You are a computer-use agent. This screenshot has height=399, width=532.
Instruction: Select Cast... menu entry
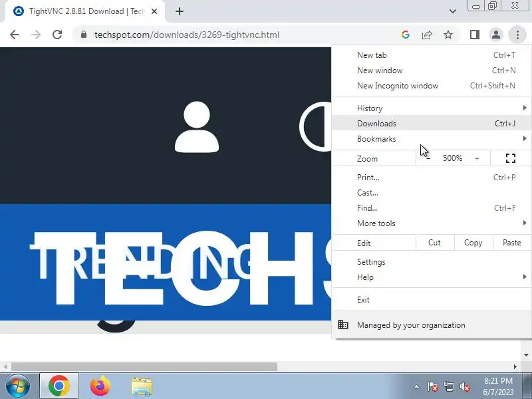431,193
